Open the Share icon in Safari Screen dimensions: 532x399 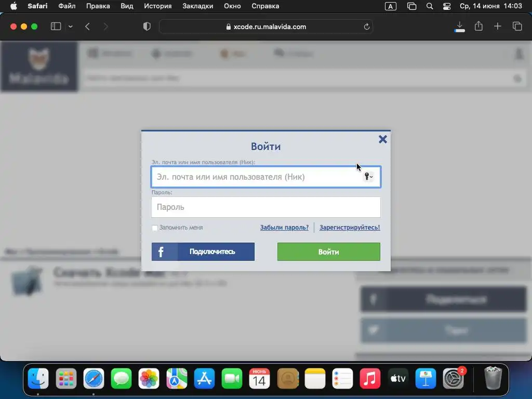click(x=478, y=26)
